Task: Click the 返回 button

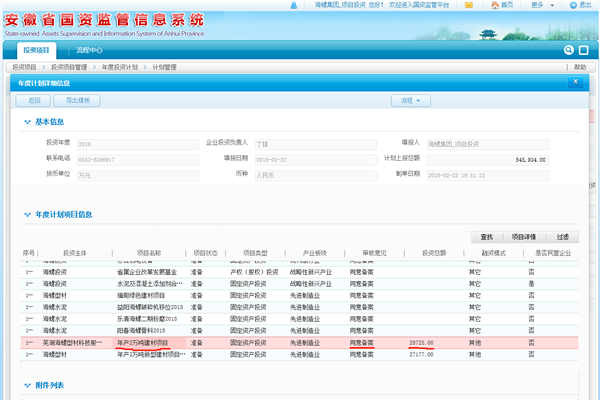Action: pos(34,100)
